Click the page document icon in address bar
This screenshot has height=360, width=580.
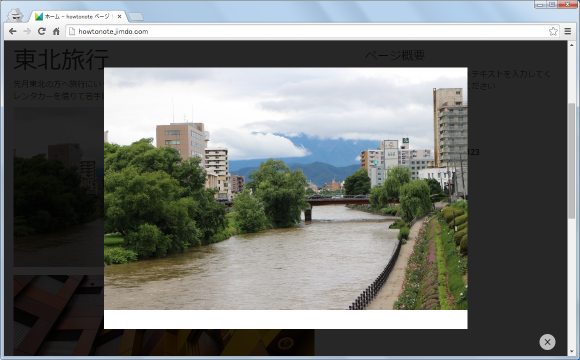(x=72, y=31)
